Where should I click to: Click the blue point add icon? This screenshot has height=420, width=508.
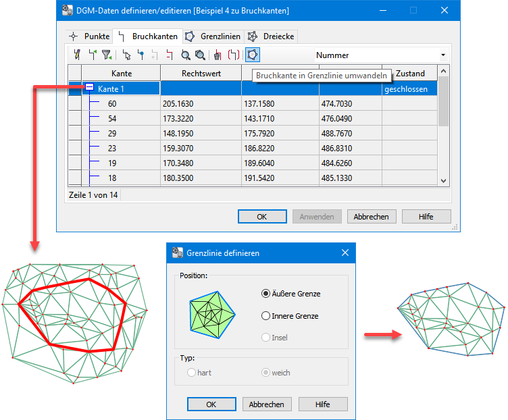(141, 55)
